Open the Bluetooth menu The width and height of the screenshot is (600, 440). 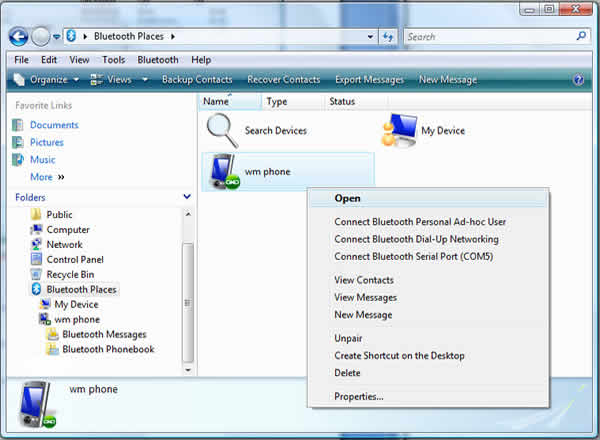click(x=158, y=60)
